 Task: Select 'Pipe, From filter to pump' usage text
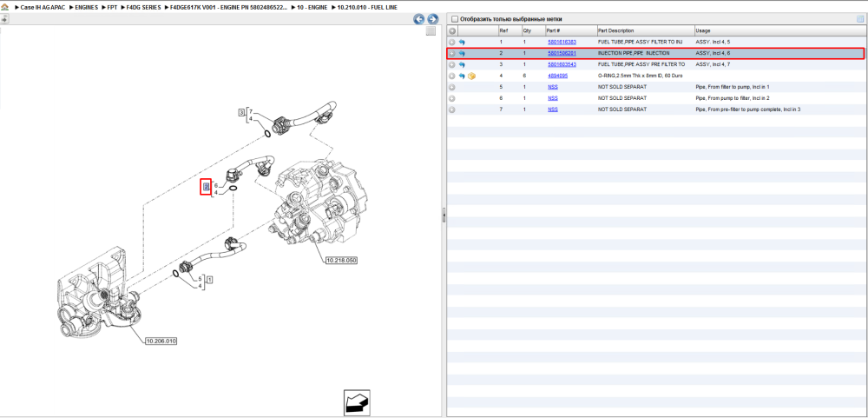pyautogui.click(x=733, y=87)
